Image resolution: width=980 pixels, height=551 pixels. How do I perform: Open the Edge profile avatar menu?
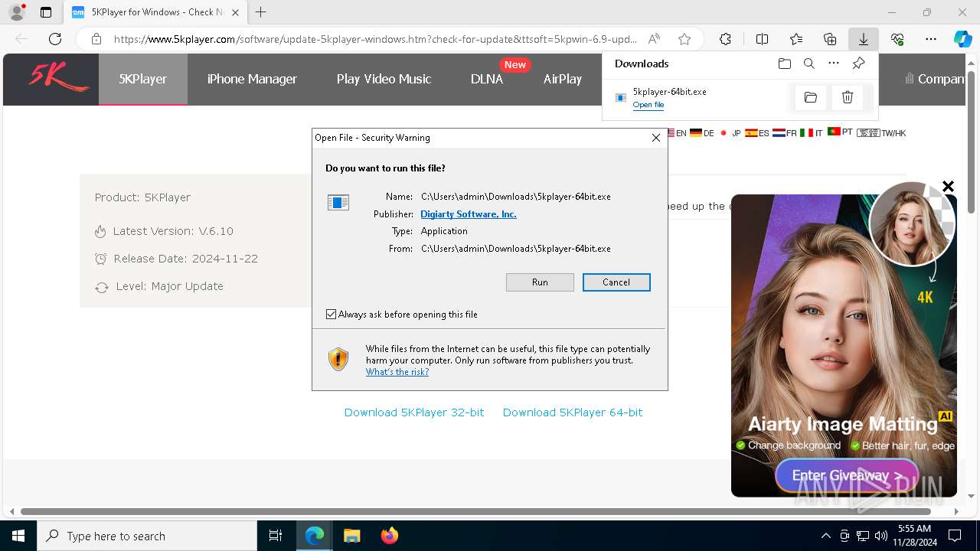pos(17,12)
